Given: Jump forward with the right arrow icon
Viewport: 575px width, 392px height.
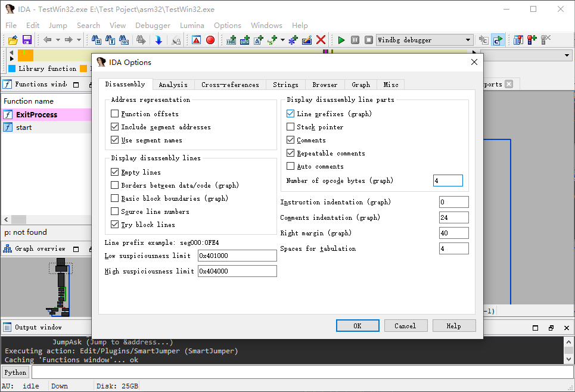Looking at the screenshot, I should [x=69, y=39].
